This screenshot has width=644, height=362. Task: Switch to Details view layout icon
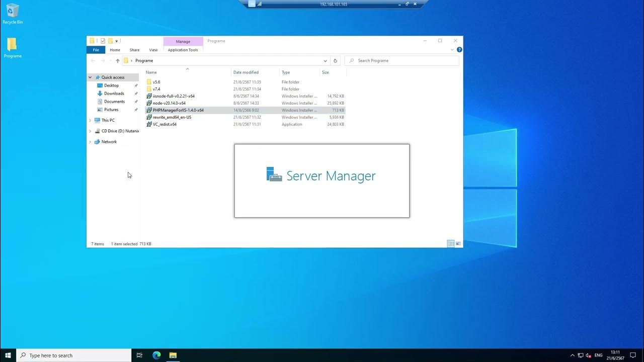[x=451, y=244]
